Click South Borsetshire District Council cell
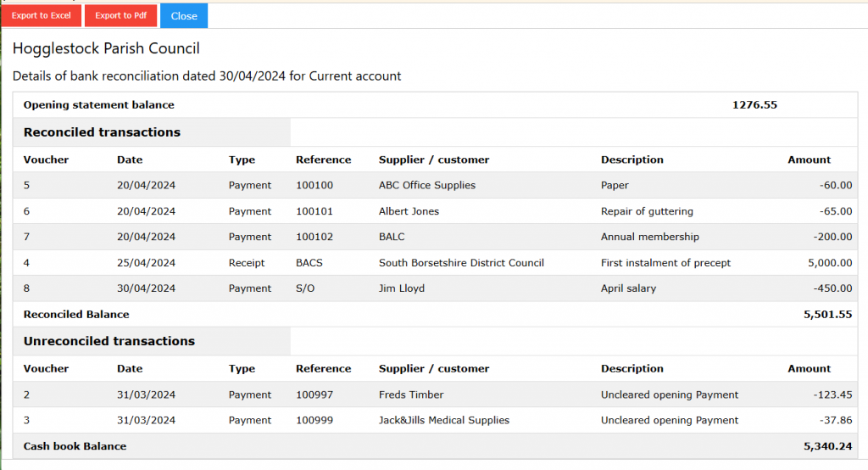The image size is (868, 470). [x=461, y=263]
